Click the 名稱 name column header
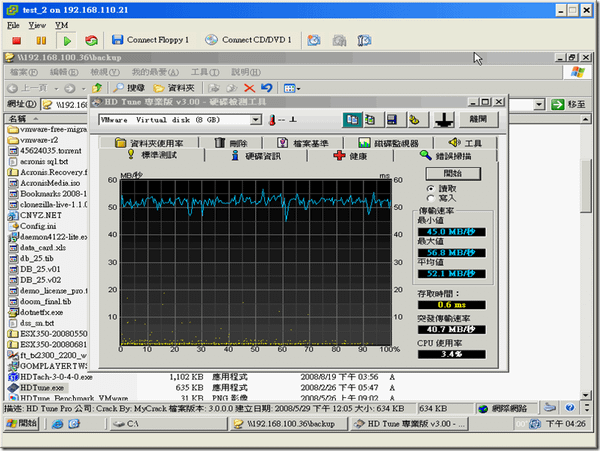 click(x=18, y=119)
